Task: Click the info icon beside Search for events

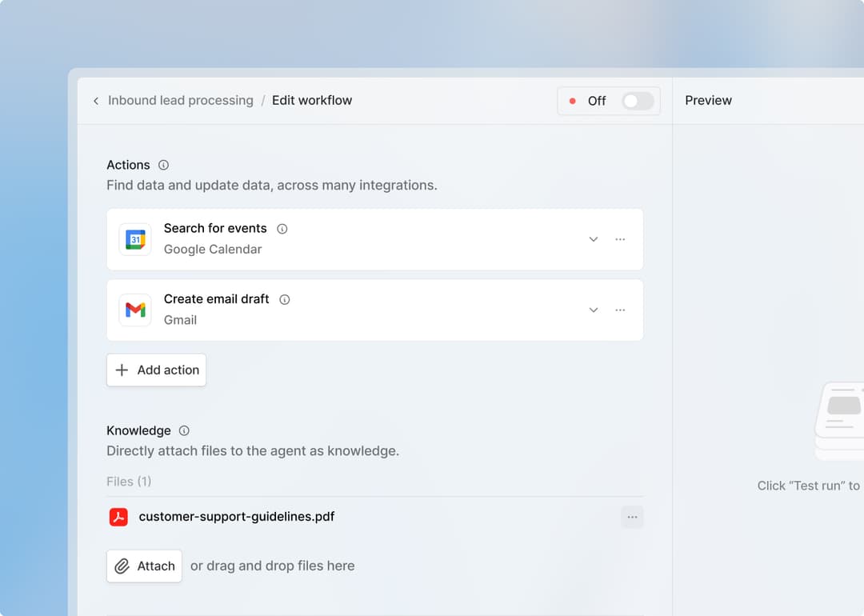Action: [x=282, y=228]
